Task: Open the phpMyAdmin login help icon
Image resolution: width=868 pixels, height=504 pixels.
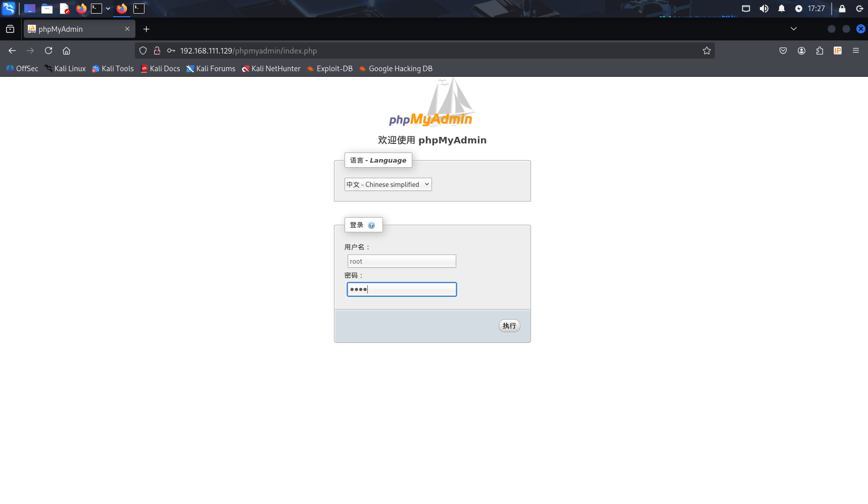Action: pos(371,225)
